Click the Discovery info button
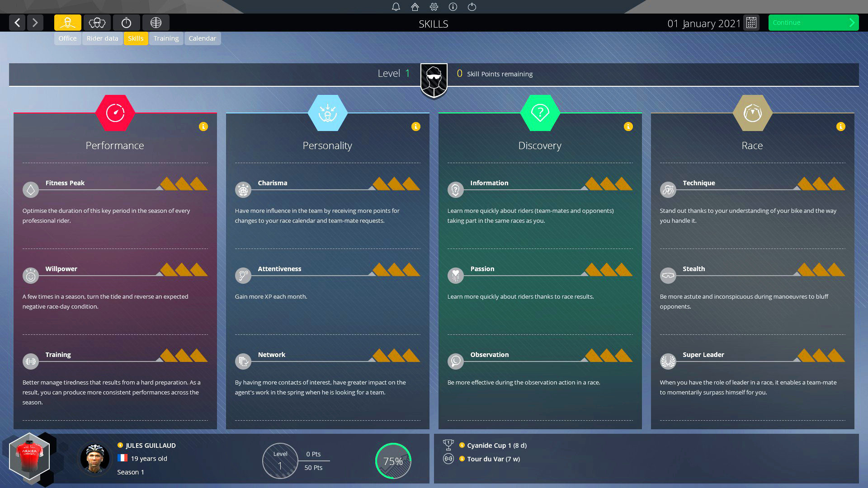The width and height of the screenshot is (868, 488). click(x=628, y=127)
